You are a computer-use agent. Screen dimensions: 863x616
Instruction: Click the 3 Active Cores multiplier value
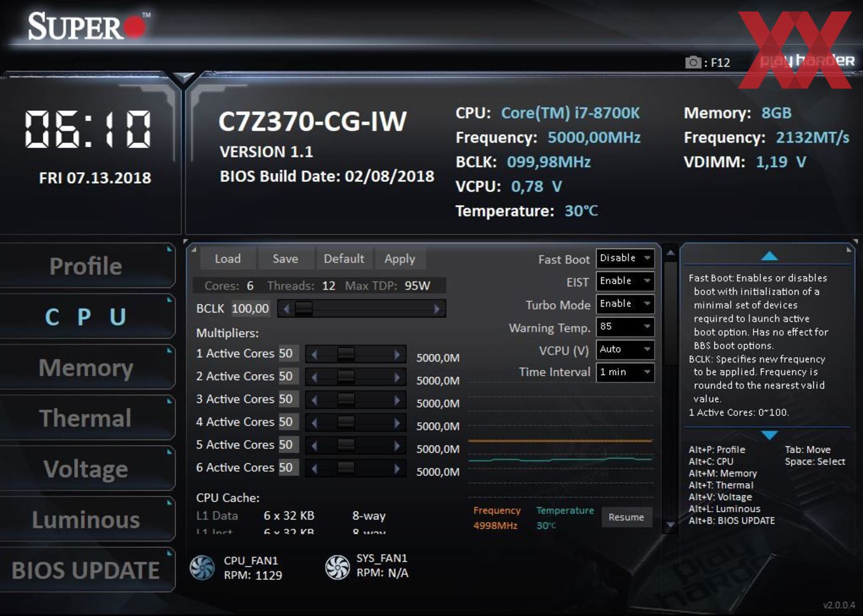click(x=288, y=399)
